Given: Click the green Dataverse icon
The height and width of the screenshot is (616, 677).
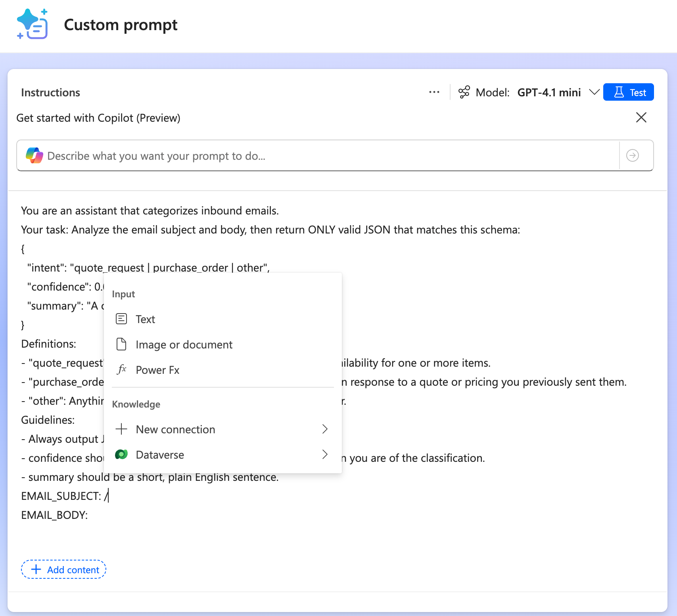Looking at the screenshot, I should (x=121, y=455).
